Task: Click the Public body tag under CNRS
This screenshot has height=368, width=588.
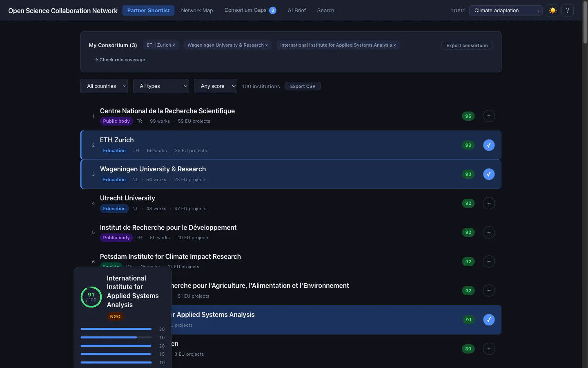Action: [x=116, y=121]
